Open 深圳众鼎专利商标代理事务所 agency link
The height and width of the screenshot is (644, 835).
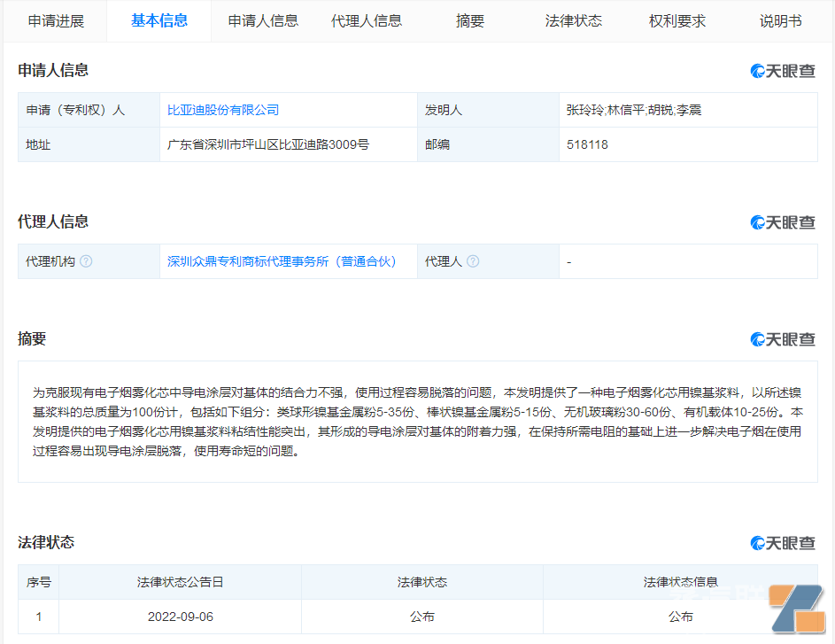[282, 261]
